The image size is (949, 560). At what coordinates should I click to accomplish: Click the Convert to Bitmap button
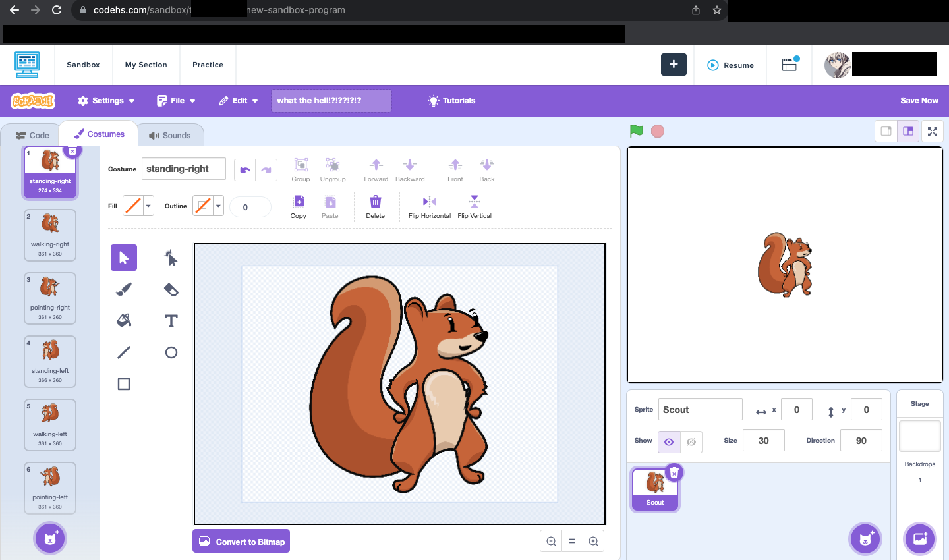pyautogui.click(x=241, y=541)
